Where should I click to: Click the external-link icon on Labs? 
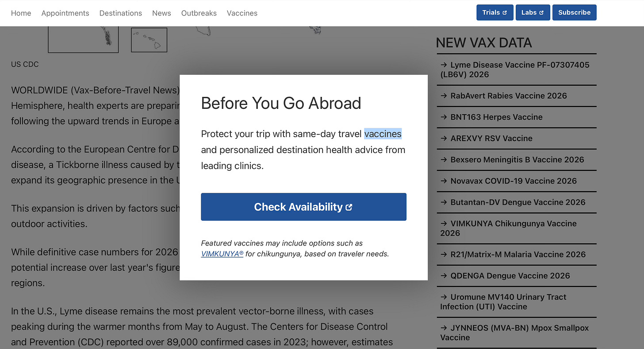pyautogui.click(x=541, y=13)
